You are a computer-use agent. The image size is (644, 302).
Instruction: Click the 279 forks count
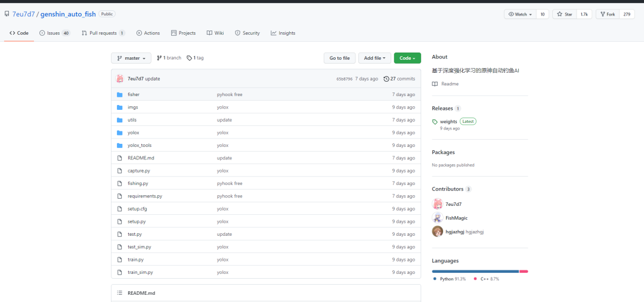tap(627, 14)
